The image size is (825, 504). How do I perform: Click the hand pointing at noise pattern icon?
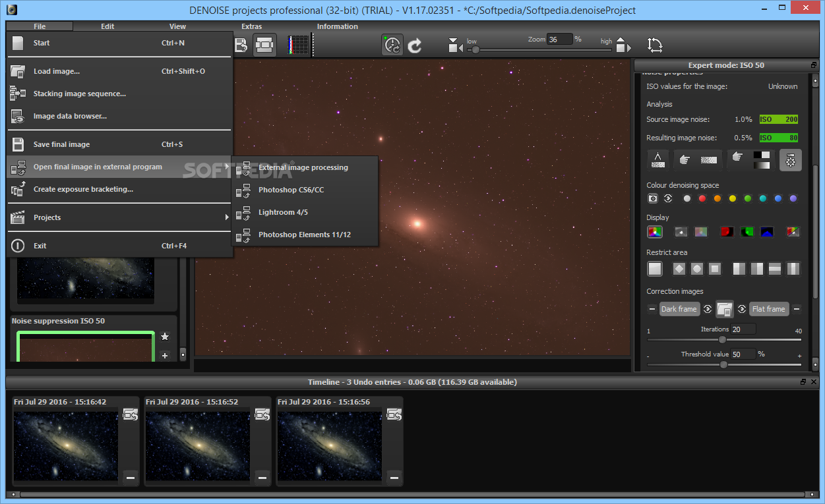(698, 159)
